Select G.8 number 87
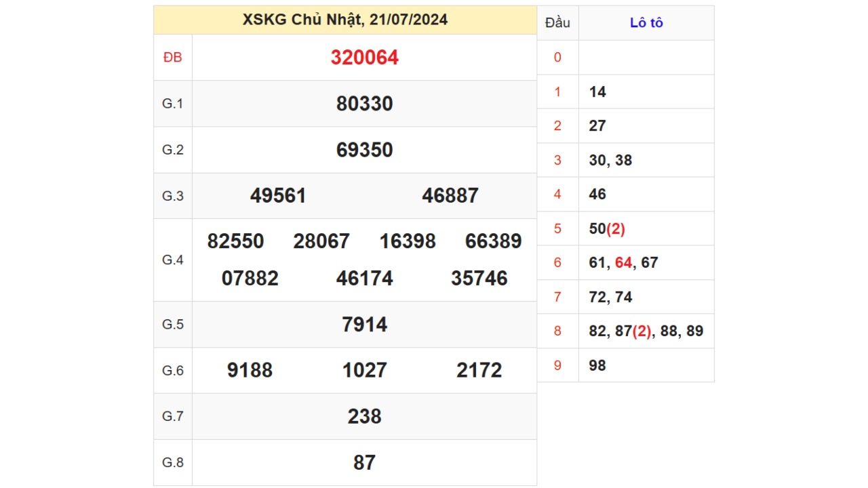868x488 pixels. [365, 462]
